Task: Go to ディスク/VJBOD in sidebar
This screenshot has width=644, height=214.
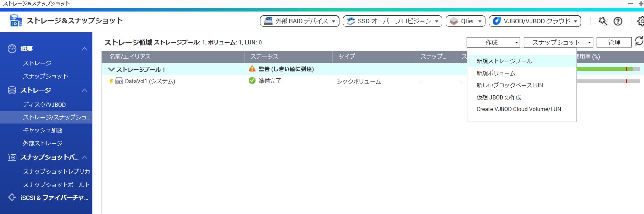Action: pos(44,105)
